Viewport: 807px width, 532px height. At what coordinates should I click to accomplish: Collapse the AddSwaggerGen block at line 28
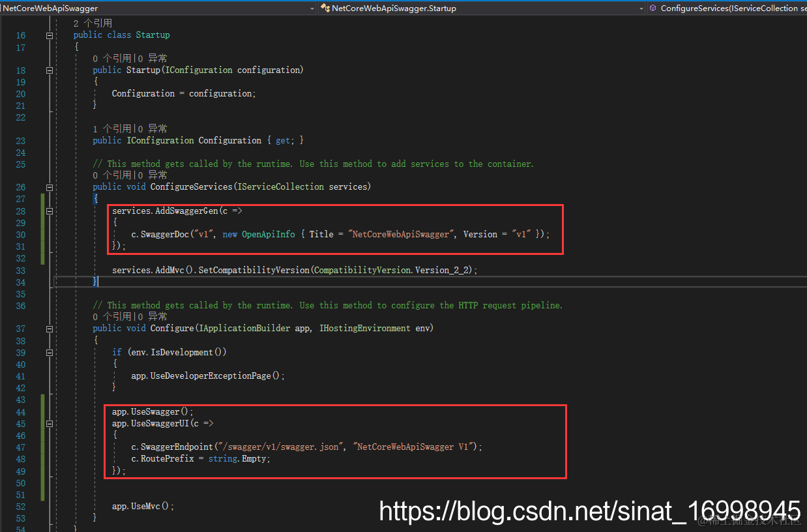coord(50,211)
